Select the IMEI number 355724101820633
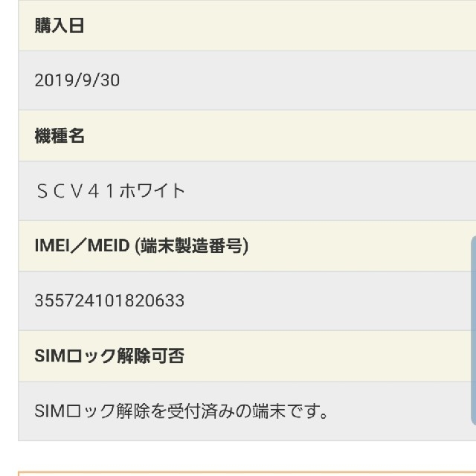Viewport: 476px width, 476px height. pos(109,300)
